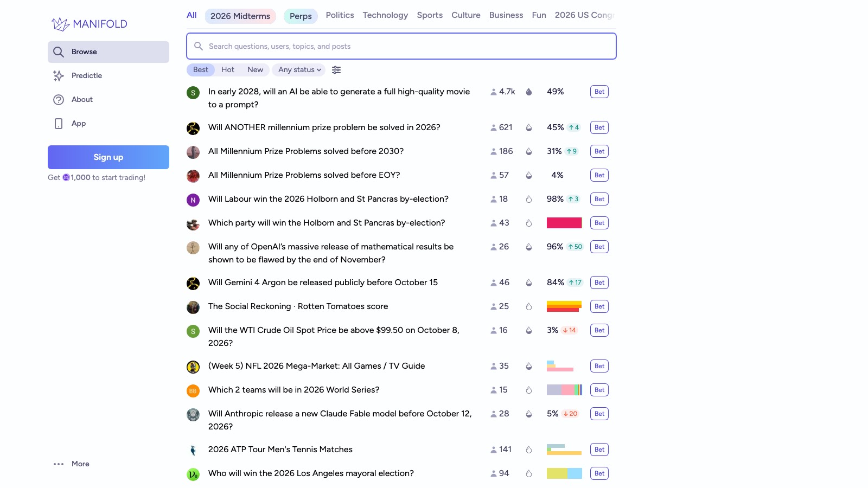Click the pink answer bar for Holborn party question

coord(564,223)
